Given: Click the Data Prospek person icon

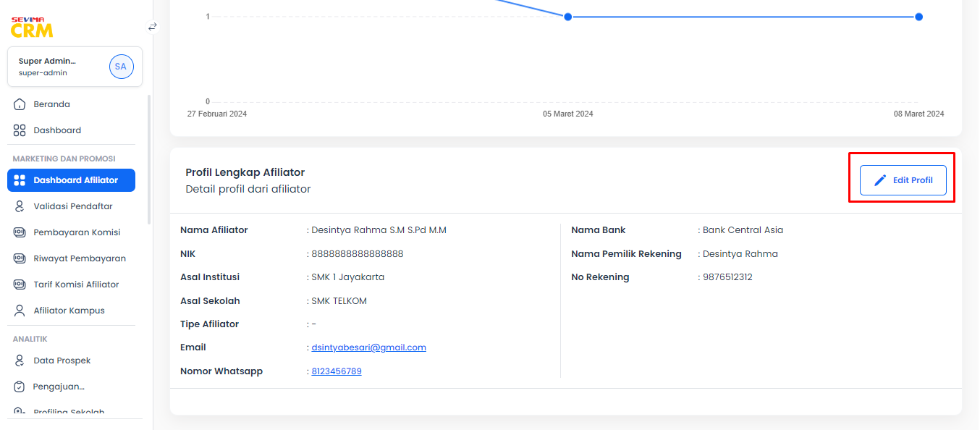Looking at the screenshot, I should tap(20, 361).
